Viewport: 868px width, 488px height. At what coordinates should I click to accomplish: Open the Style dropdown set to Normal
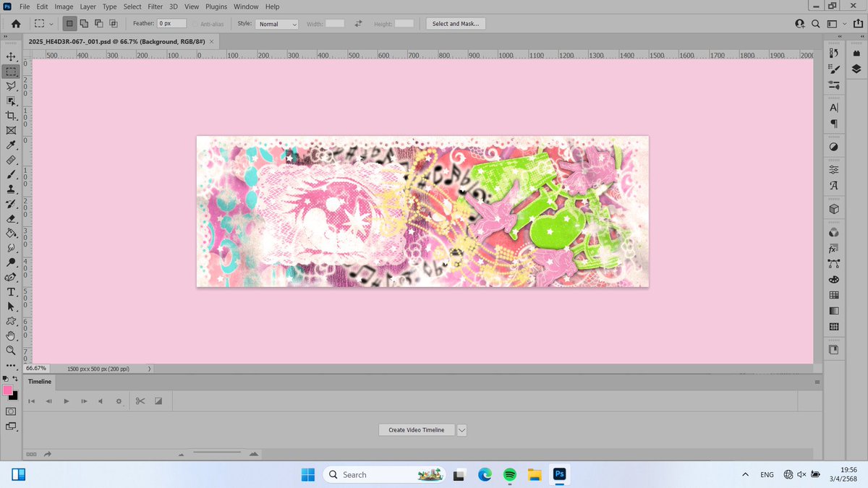point(277,24)
